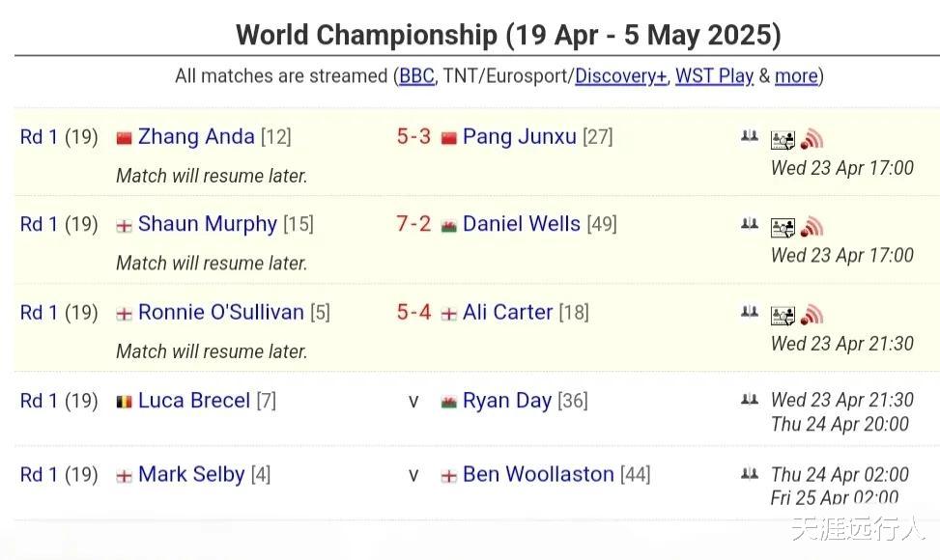Click the 'more' streaming options link
Viewport: 940px width, 560px height.
[796, 76]
